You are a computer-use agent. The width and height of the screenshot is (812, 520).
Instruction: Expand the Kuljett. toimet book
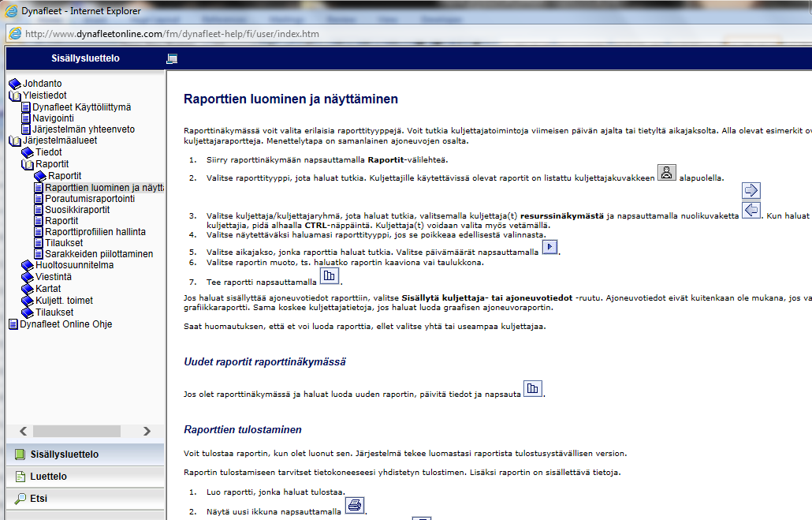coord(28,301)
